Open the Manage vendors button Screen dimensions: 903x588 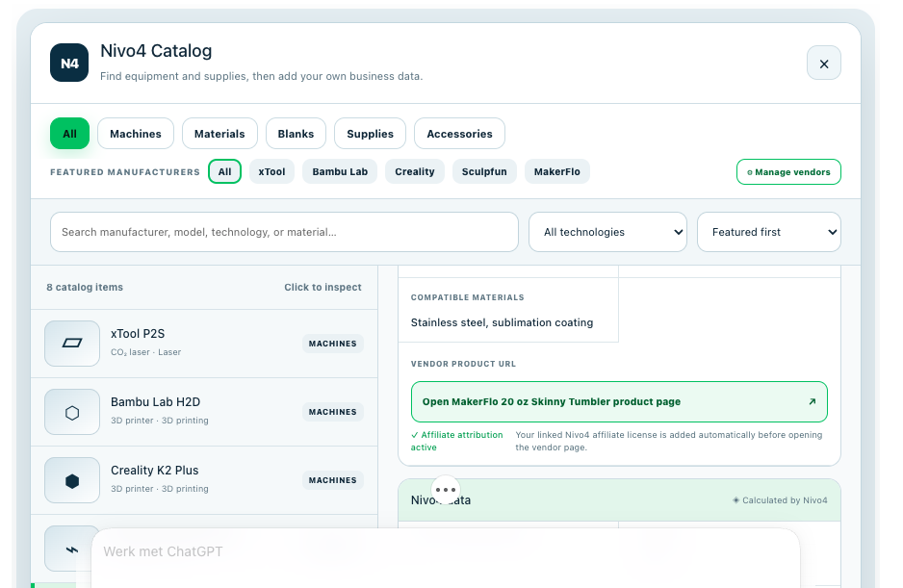click(788, 171)
